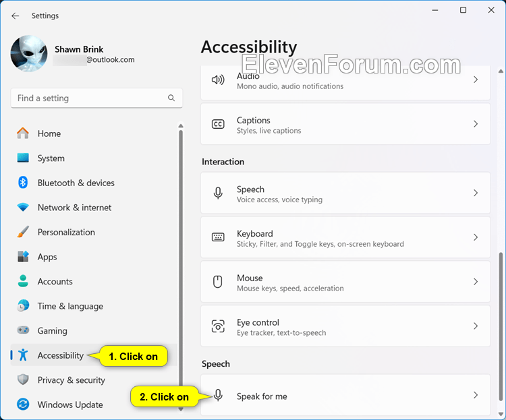The height and width of the screenshot is (420, 506).
Task: Open Mouse keys, speed, acceleration text
Action: tap(290, 289)
